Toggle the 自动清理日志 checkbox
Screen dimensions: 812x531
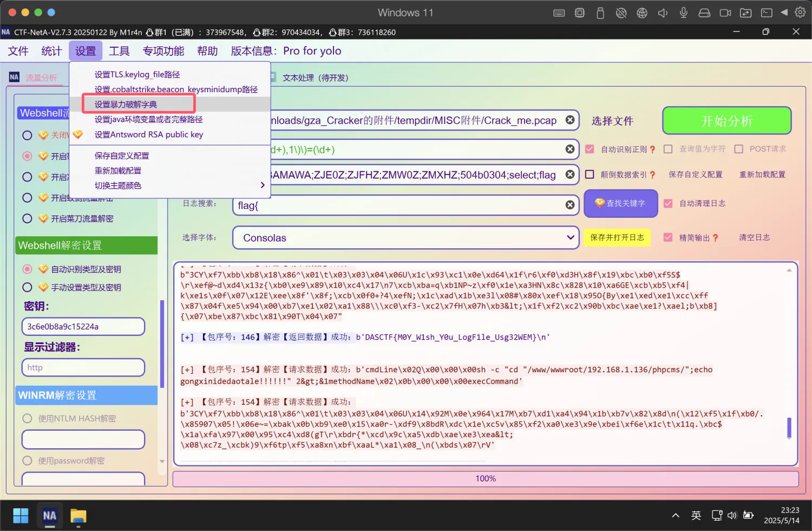(x=668, y=203)
